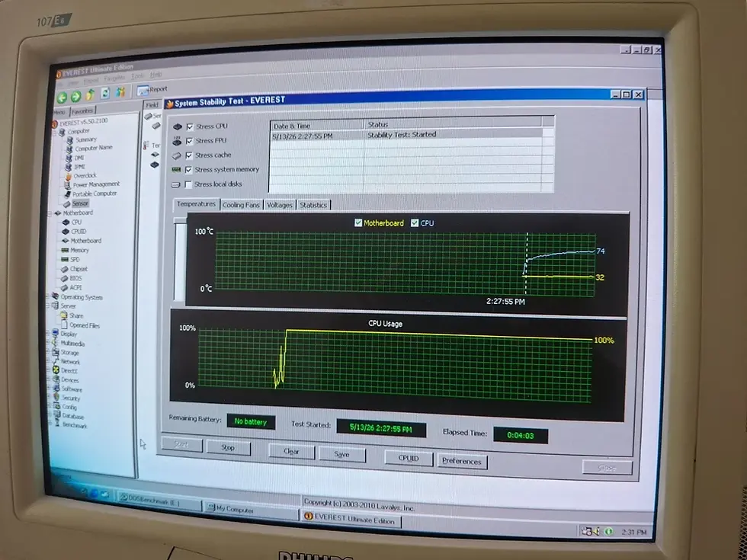Click the Chipset icon in tree
Image resolution: width=747 pixels, height=560 pixels.
click(x=65, y=269)
